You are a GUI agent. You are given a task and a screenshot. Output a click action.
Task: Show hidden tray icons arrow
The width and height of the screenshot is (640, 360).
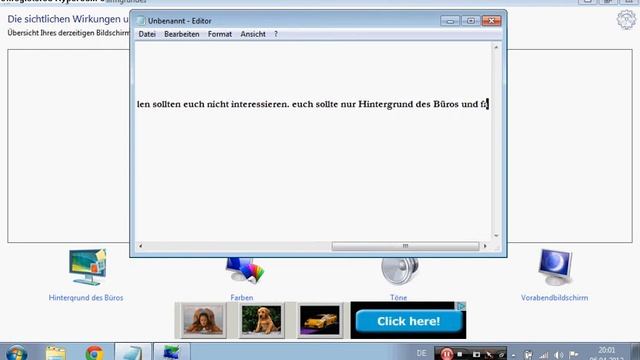click(x=513, y=355)
